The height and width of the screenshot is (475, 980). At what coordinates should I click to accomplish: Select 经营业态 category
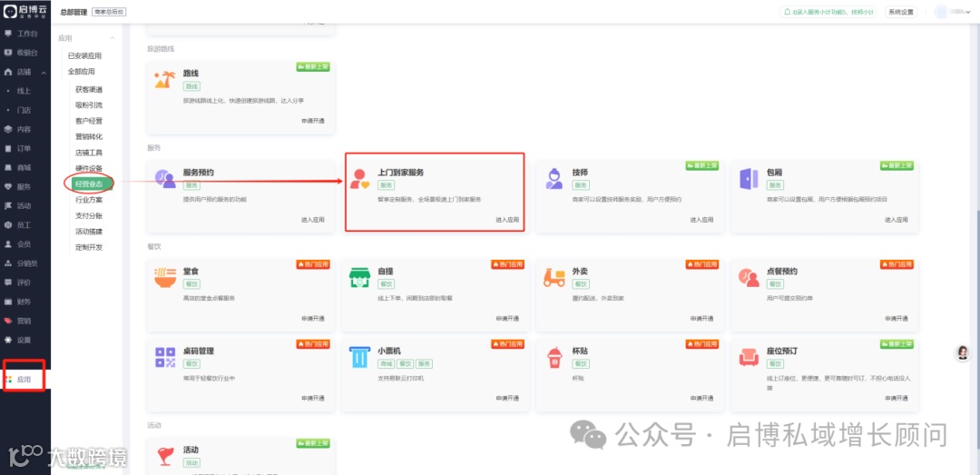(x=89, y=184)
